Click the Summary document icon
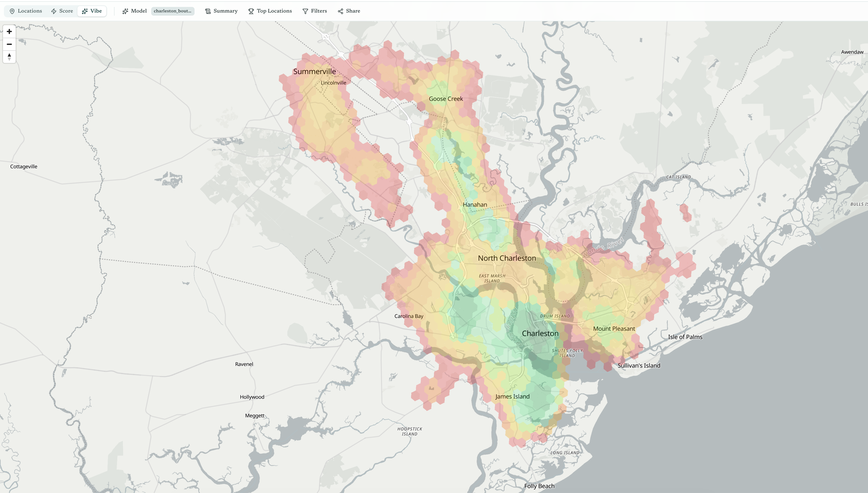 click(x=208, y=11)
